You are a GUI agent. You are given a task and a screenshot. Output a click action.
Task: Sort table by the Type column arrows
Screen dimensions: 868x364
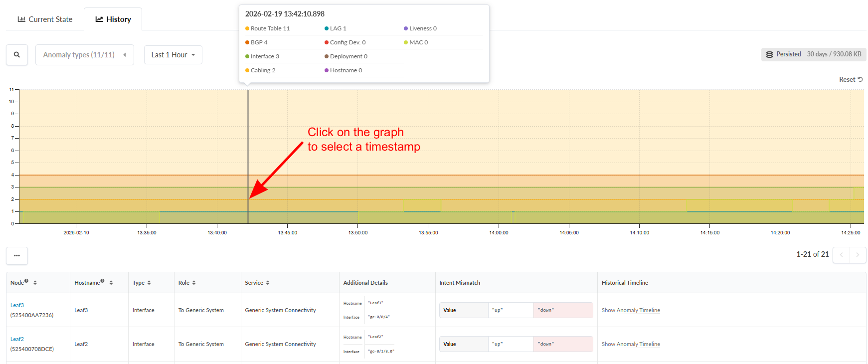pos(149,283)
